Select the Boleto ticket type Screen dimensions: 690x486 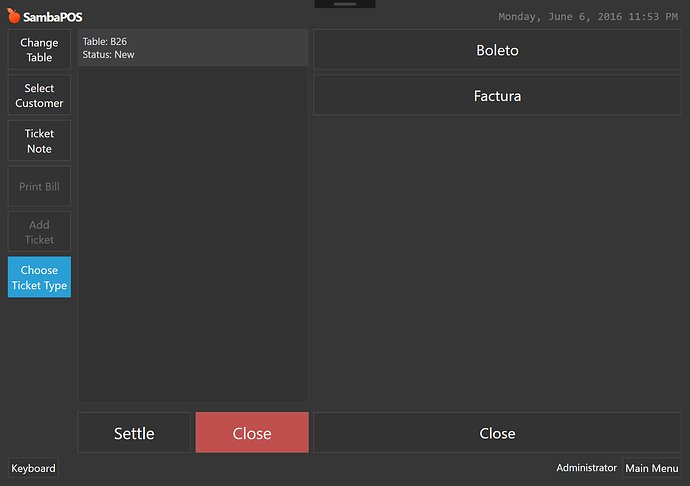point(497,50)
